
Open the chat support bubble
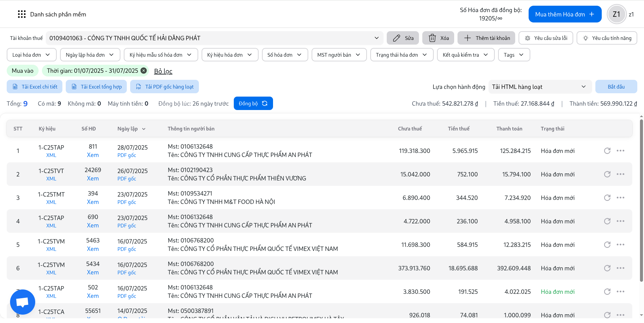pos(22,302)
